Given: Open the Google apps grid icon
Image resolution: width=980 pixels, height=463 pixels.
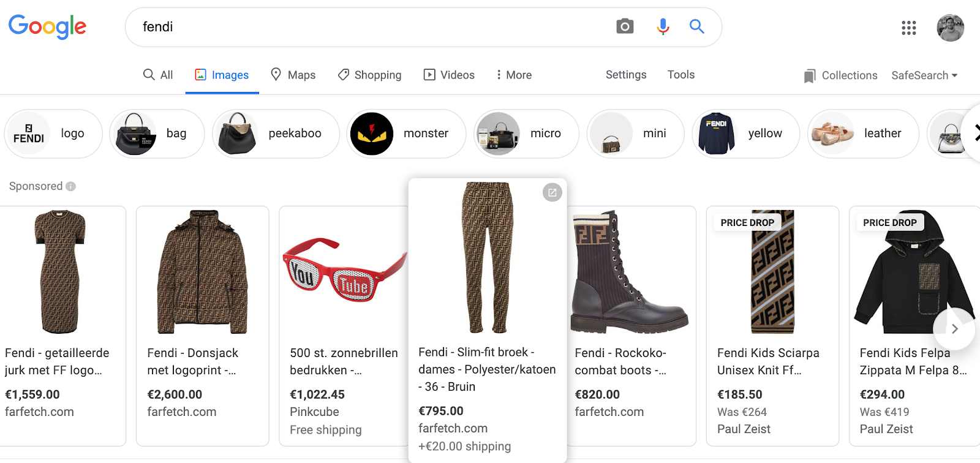Looking at the screenshot, I should point(908,28).
